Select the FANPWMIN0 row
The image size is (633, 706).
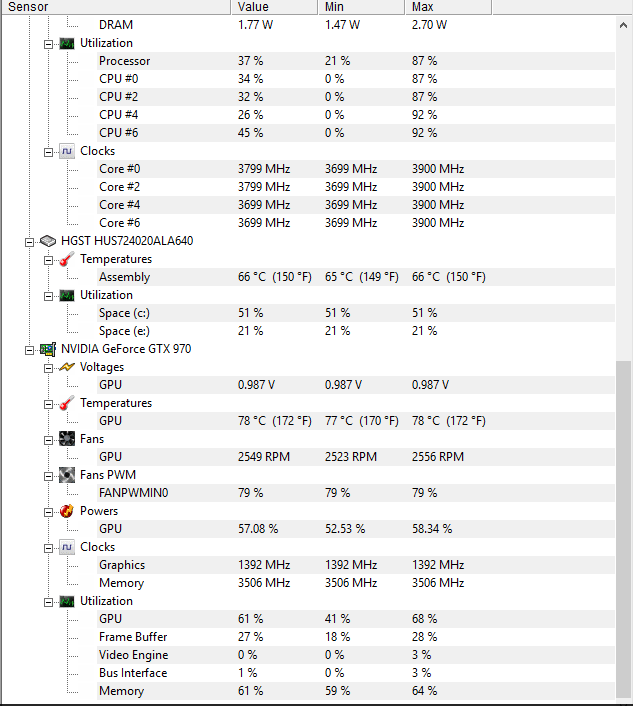pos(356,493)
